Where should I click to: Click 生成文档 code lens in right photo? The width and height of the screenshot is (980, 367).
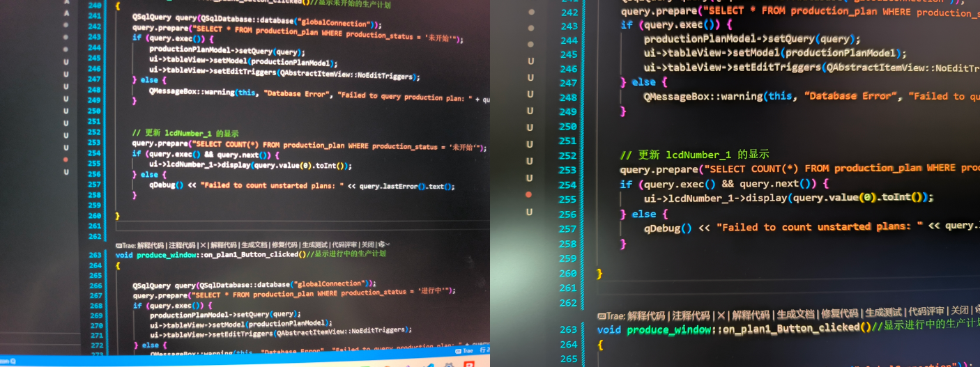pyautogui.click(x=795, y=314)
